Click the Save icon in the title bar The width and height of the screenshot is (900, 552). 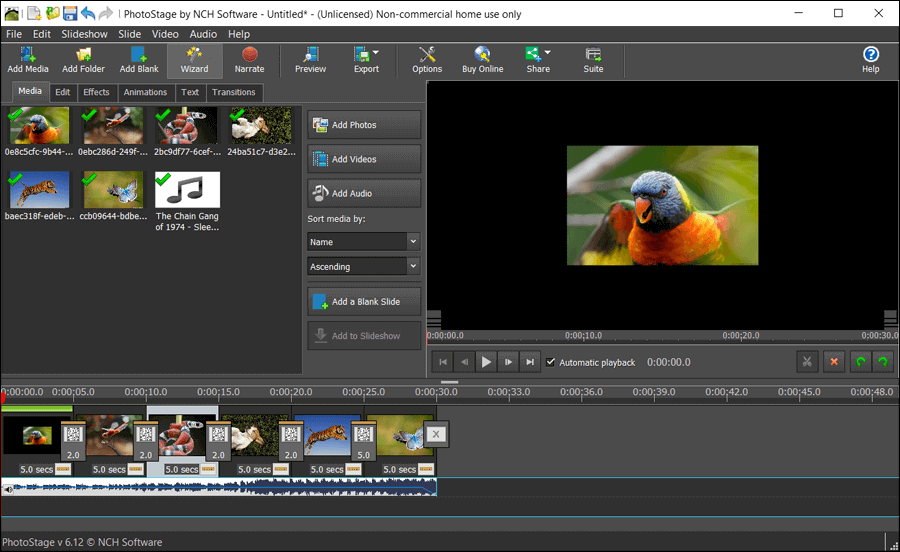[x=70, y=13]
